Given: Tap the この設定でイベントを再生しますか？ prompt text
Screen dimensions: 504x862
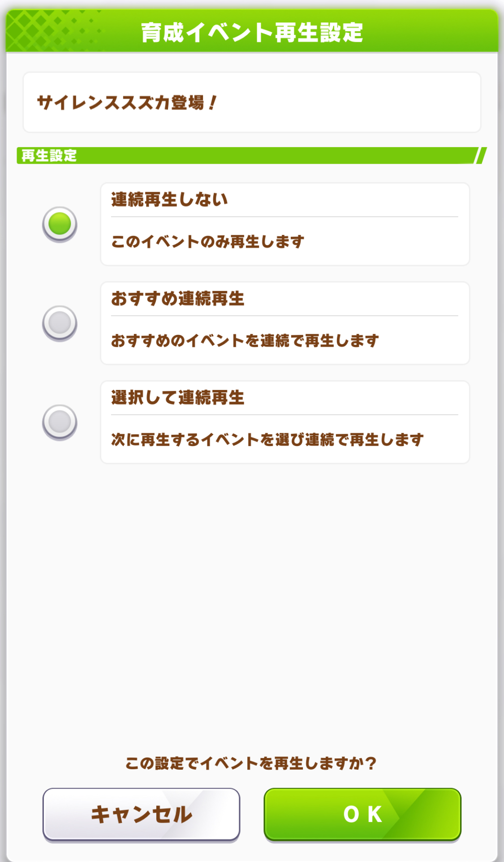Looking at the screenshot, I should point(251,763).
